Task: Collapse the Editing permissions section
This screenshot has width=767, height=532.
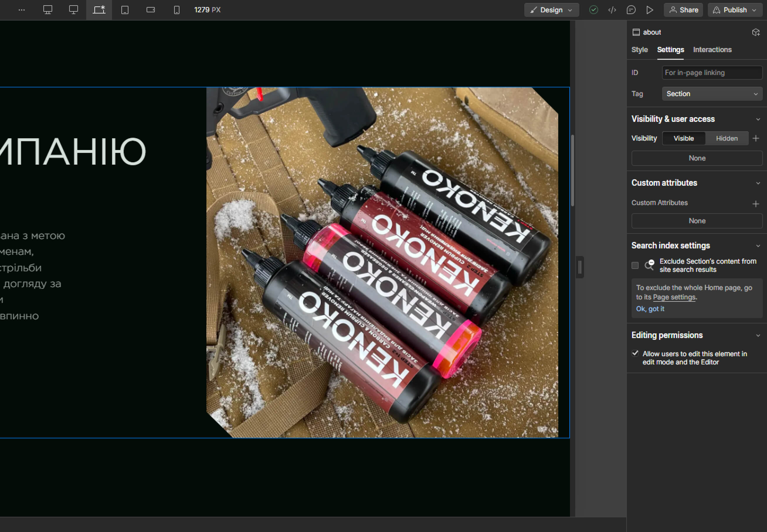Action: pyautogui.click(x=758, y=336)
